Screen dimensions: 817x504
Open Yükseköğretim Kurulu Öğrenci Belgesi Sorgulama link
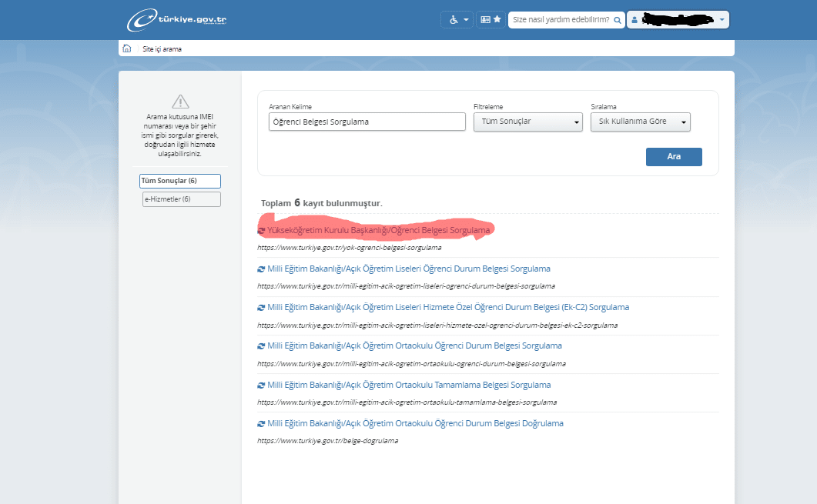point(378,230)
